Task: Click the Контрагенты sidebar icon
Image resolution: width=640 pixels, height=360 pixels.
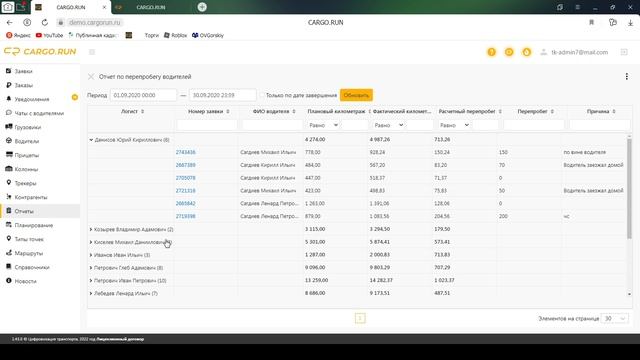Action: pos(9,197)
